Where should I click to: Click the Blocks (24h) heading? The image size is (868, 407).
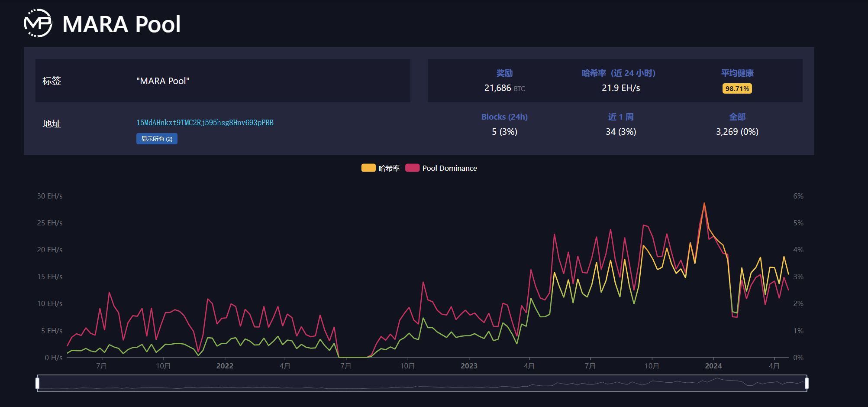click(504, 117)
